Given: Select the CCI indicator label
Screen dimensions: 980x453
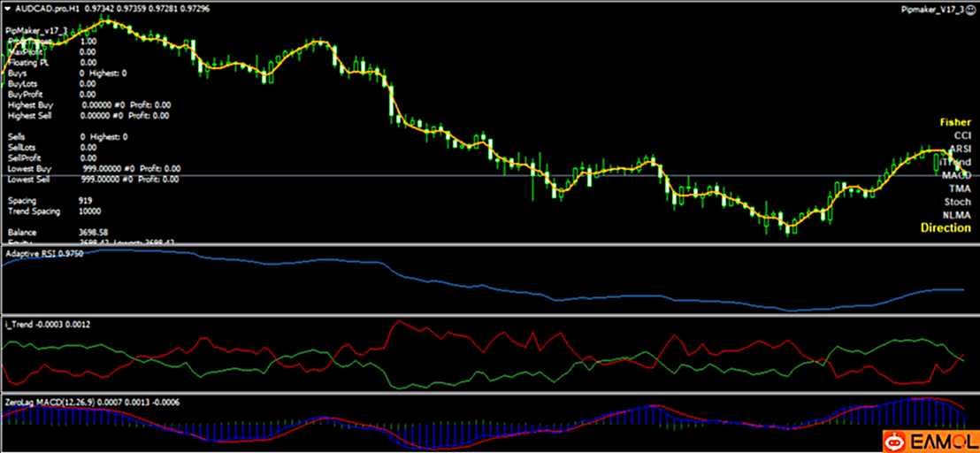Looking at the screenshot, I should tap(961, 135).
